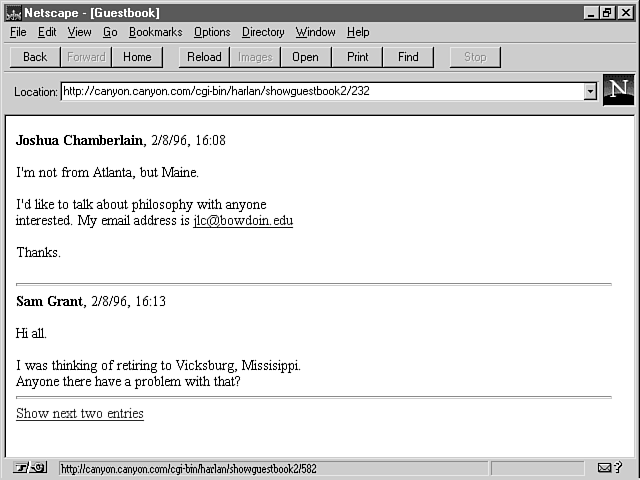The image size is (640, 480).
Task: Print the page using Print button
Action: tap(357, 57)
